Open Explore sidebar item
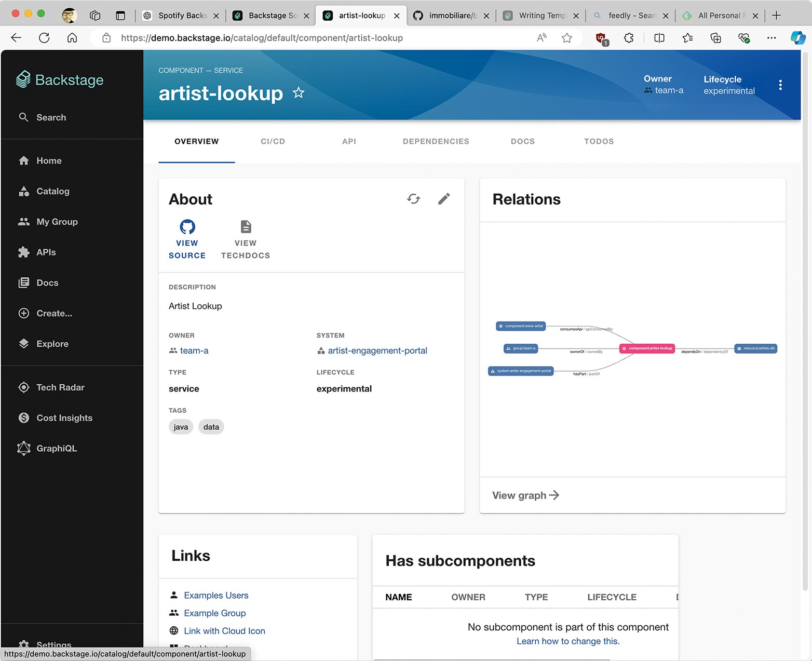The height and width of the screenshot is (661, 812). [43, 344]
